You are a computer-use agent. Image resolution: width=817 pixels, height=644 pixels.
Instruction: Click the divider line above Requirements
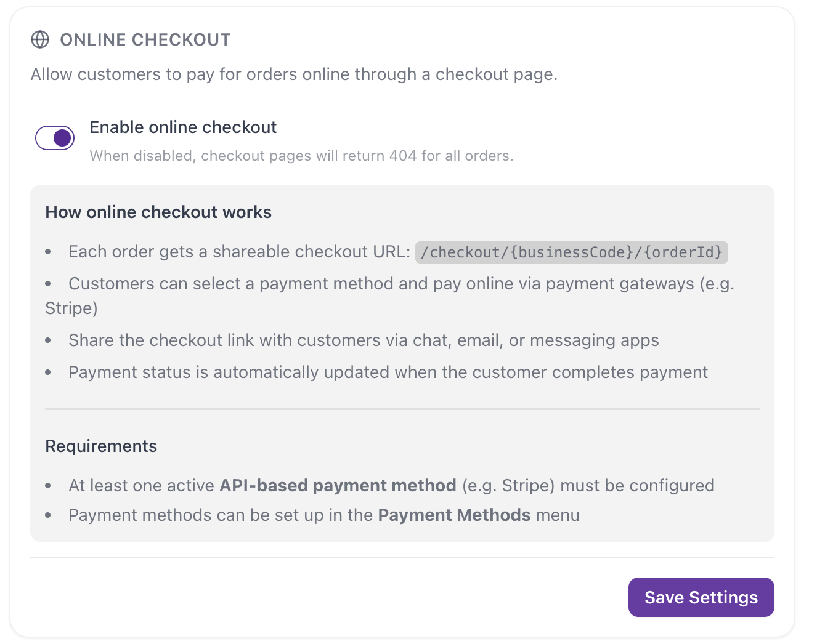click(x=402, y=408)
